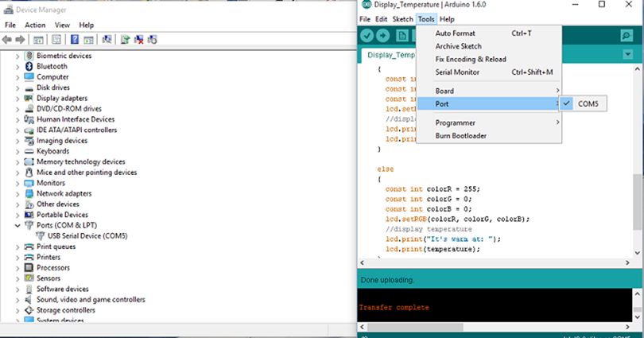The height and width of the screenshot is (338, 644).
Task: Choose Fix Encoding & Reload entry
Action: click(x=489, y=59)
